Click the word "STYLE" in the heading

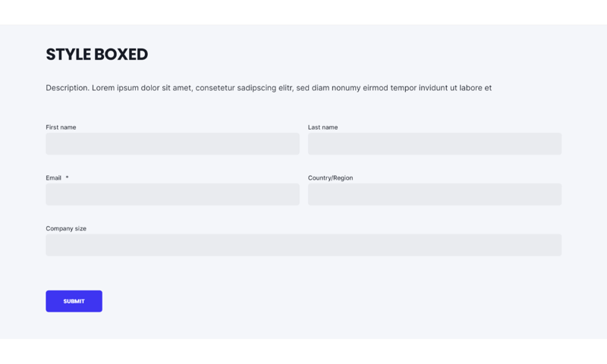pyautogui.click(x=69, y=55)
